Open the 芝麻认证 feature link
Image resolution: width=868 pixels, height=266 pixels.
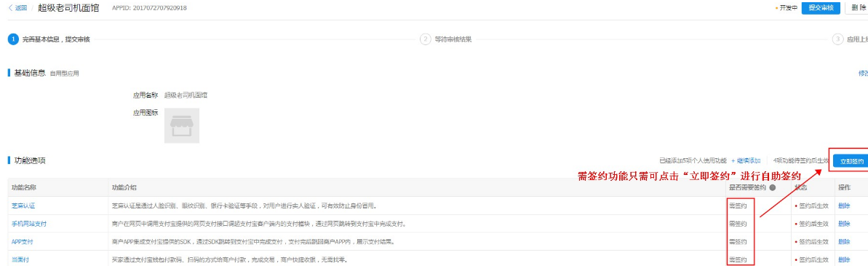pos(23,206)
